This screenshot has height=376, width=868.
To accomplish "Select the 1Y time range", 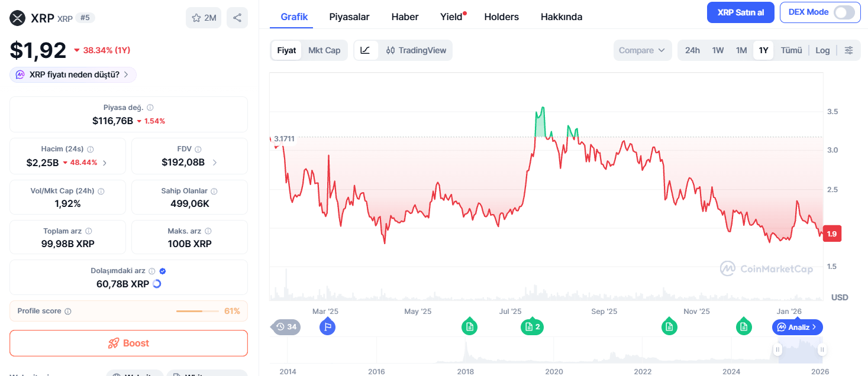I will [764, 50].
